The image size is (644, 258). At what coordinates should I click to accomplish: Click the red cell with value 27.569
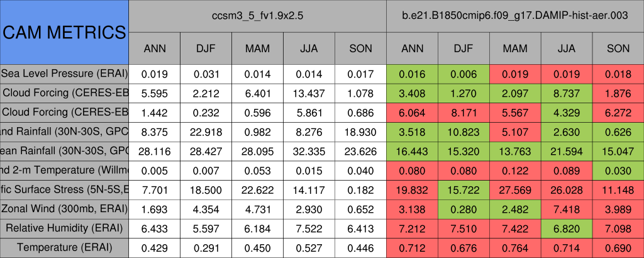pyautogui.click(x=515, y=189)
